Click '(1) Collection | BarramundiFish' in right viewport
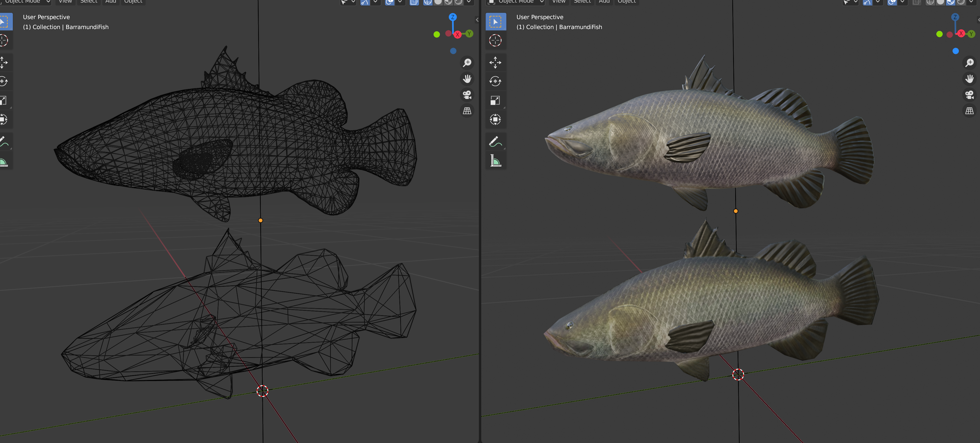980x443 pixels. tap(559, 27)
